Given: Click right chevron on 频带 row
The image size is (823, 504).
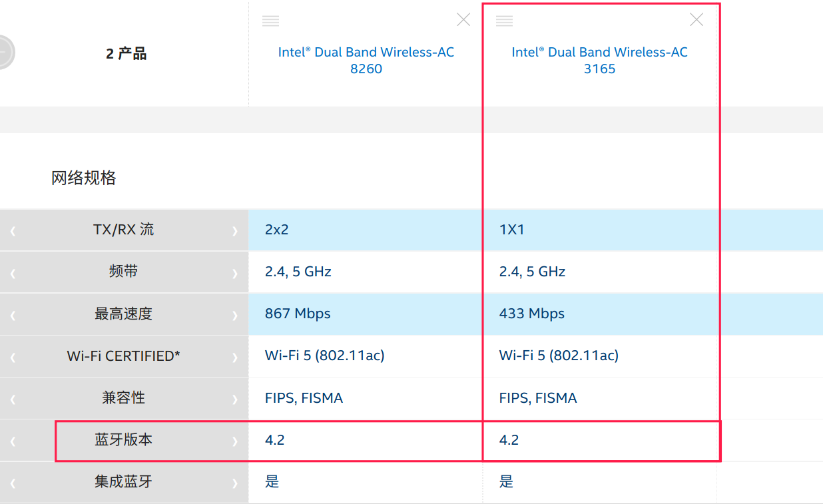Looking at the screenshot, I should 234,273.
